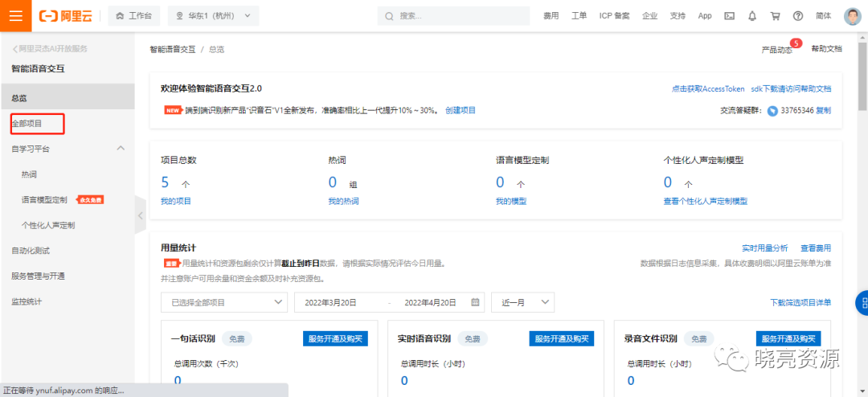This screenshot has height=397, width=868.
Task: Focus the top search box
Action: click(454, 16)
